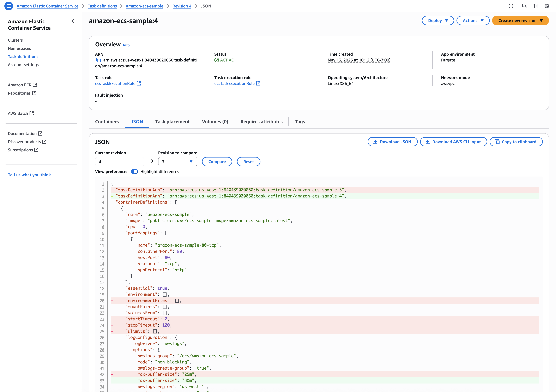Open Discover products external link
Image resolution: width=556 pixels, height=392 pixels.
pyautogui.click(x=27, y=142)
